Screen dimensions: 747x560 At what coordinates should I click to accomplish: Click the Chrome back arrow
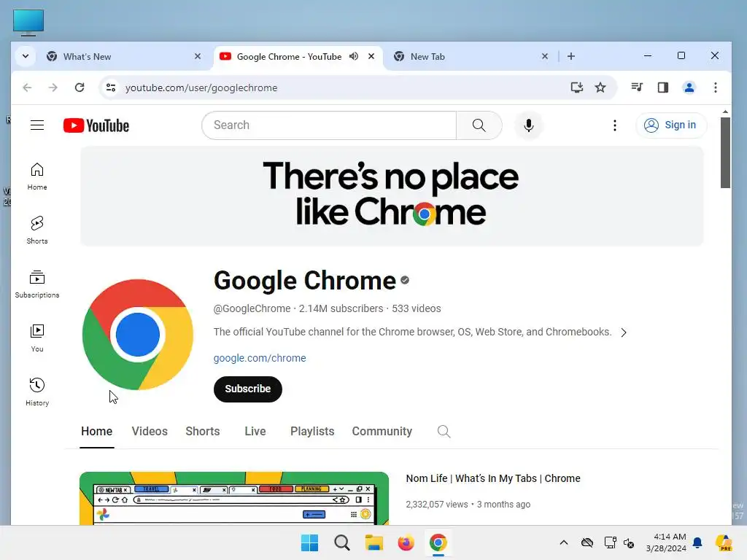(27, 87)
